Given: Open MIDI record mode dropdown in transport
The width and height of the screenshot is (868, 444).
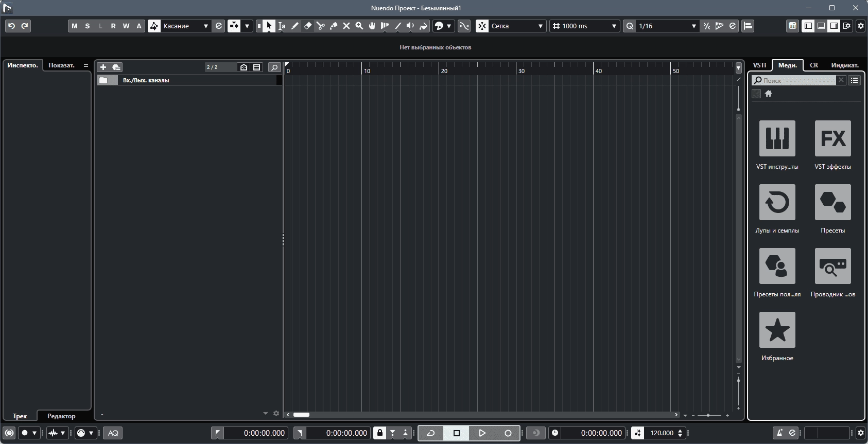Looking at the screenshot, I should (x=91, y=433).
